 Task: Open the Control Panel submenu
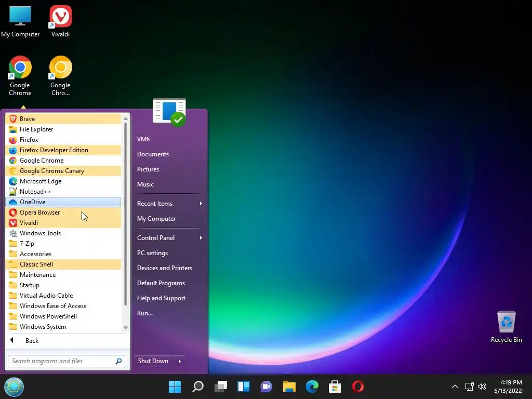pos(169,238)
